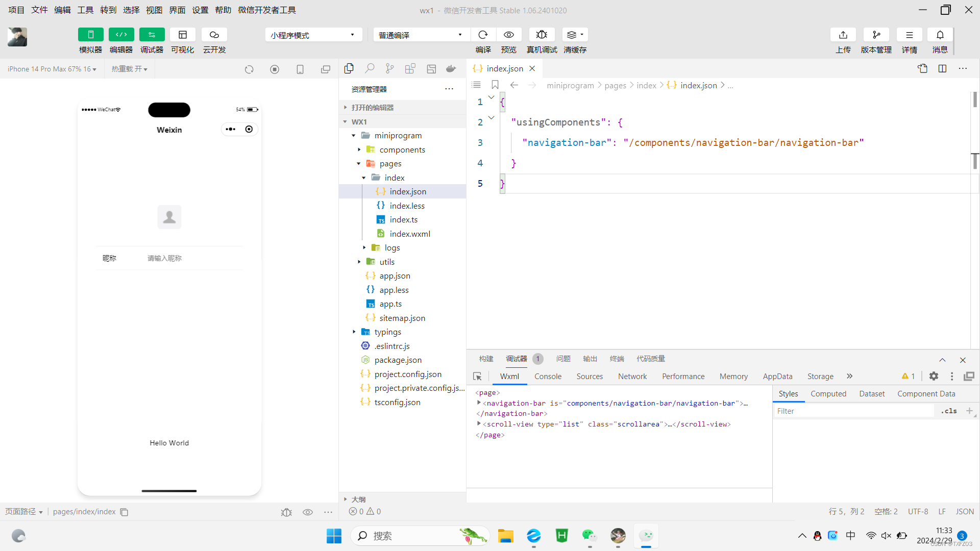The image size is (980, 551).
Task: Open the debugger settings gear icon
Action: (934, 376)
